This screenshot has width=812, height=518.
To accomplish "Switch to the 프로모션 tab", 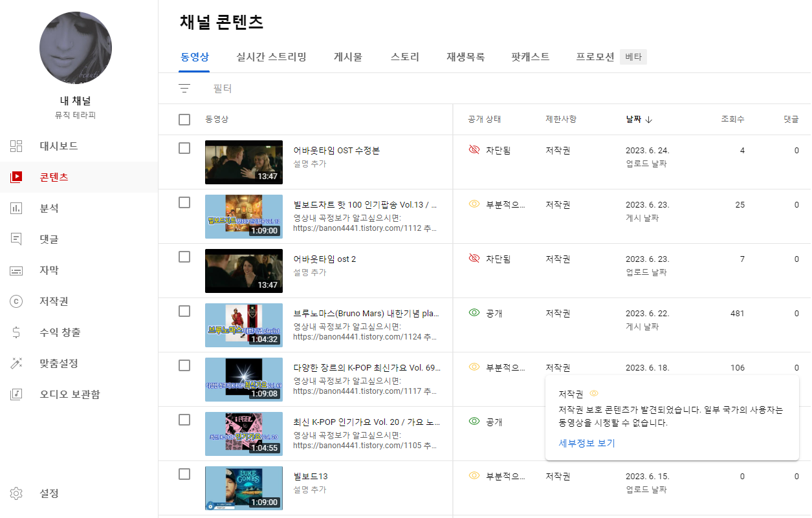I will [595, 57].
